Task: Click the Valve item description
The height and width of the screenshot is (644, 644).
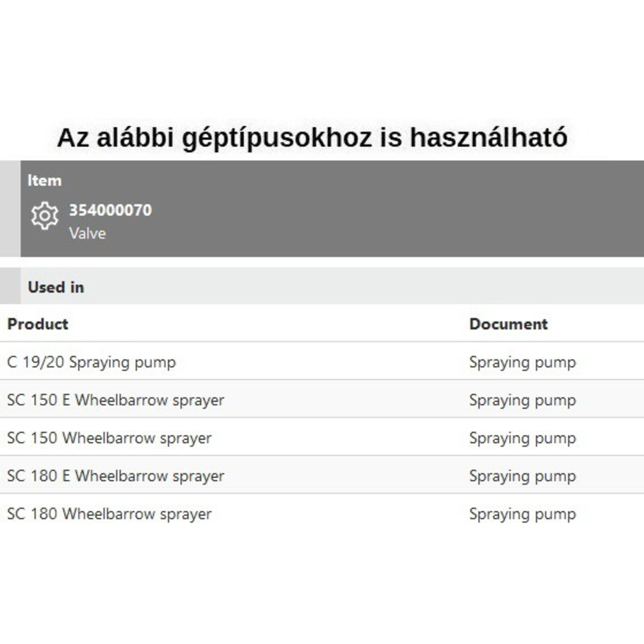Action: [87, 233]
